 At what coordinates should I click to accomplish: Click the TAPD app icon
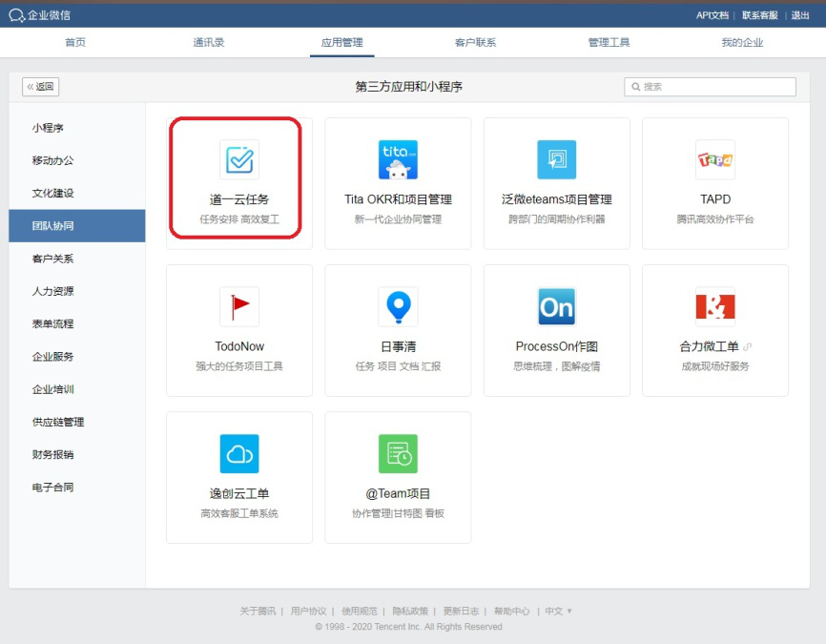coord(714,160)
